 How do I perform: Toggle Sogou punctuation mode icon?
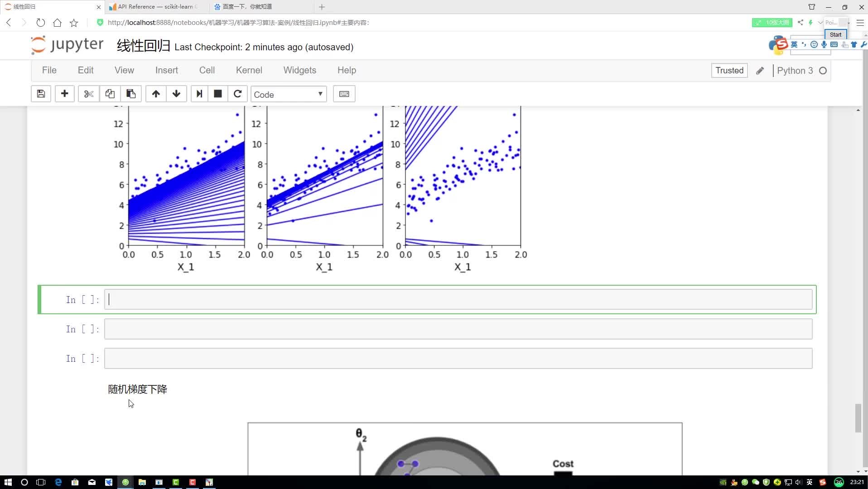804,44
